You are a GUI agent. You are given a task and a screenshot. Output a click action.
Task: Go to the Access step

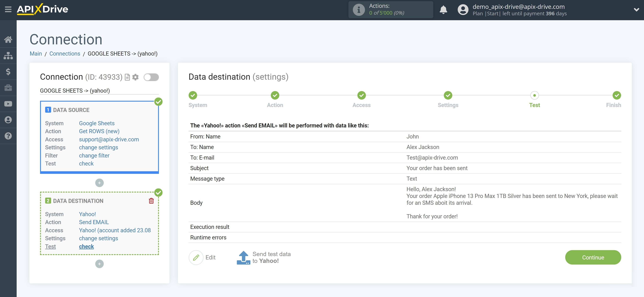coord(361,95)
